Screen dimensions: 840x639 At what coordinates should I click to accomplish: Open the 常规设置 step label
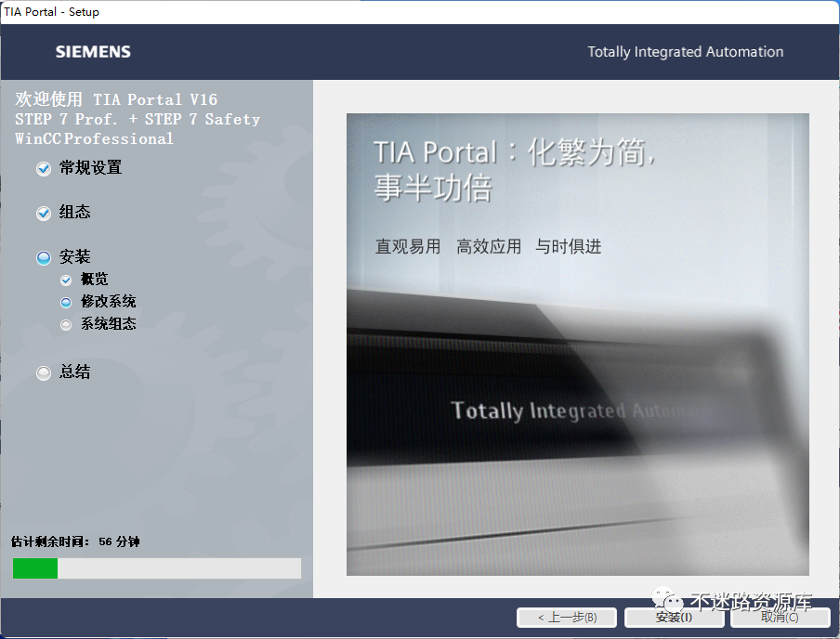click(90, 168)
